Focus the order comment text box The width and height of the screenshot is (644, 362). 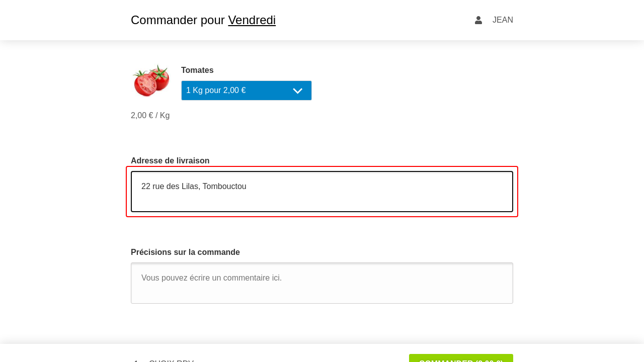[322, 283]
